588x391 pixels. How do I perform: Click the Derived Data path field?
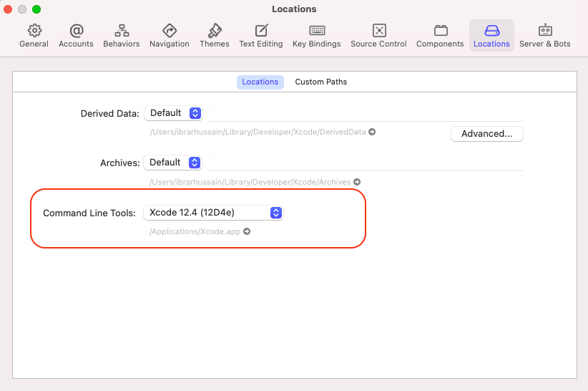(366, 114)
